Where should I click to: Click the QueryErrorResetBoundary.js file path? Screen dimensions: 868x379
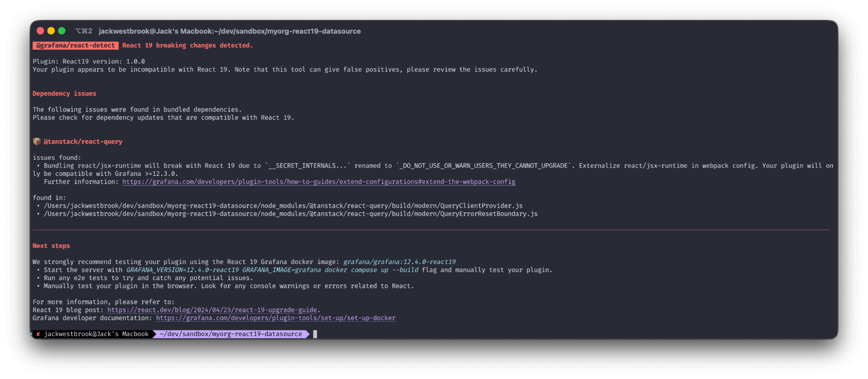(290, 214)
